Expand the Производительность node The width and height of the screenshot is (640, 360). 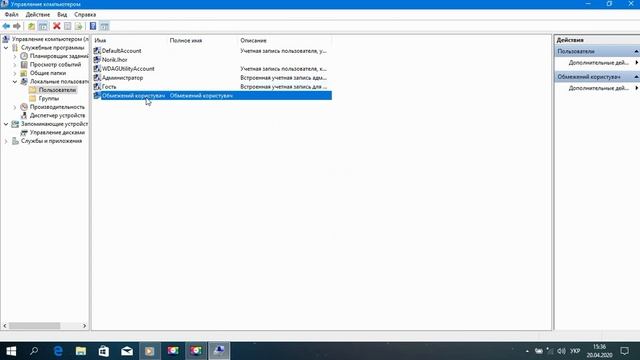[x=15, y=107]
